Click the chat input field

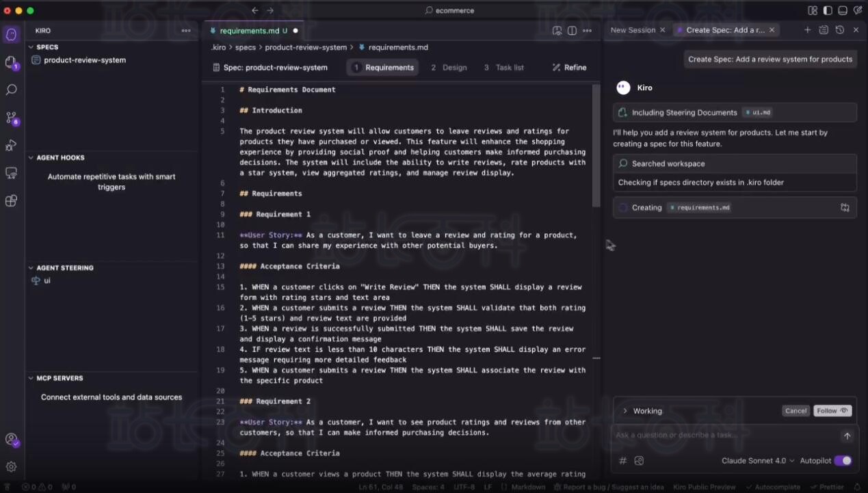tap(725, 436)
